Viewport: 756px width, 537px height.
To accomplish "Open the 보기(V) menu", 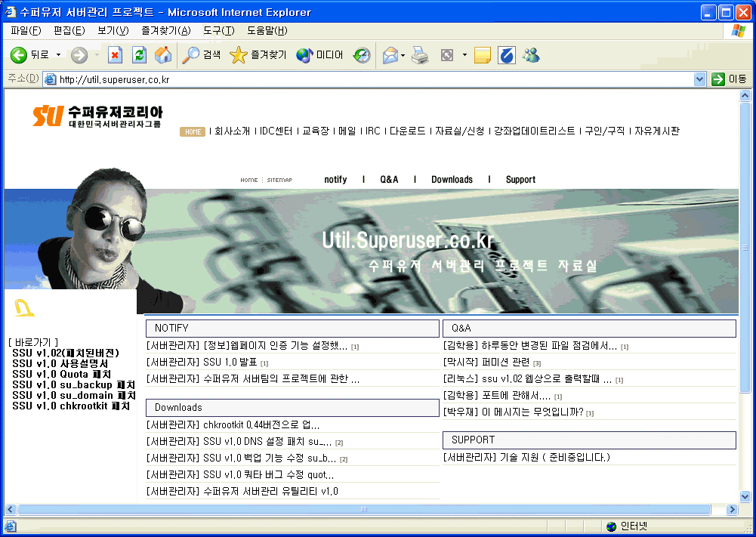I will point(113,30).
